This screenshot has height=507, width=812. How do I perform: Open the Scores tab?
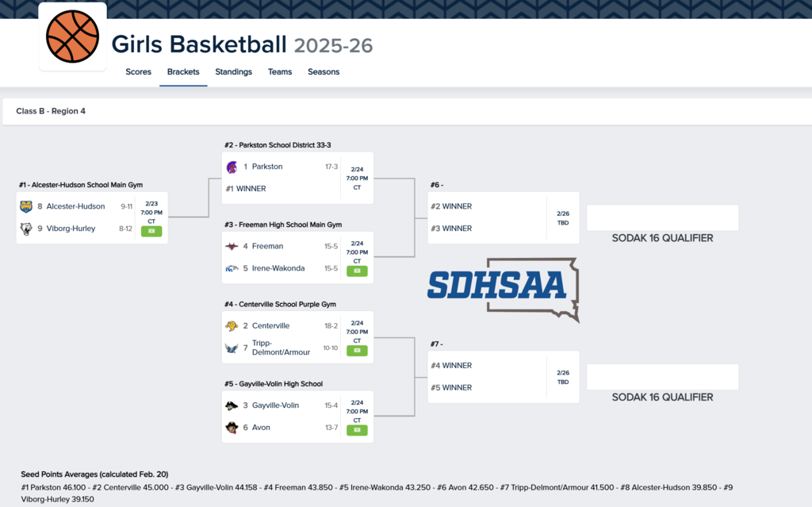pyautogui.click(x=138, y=71)
